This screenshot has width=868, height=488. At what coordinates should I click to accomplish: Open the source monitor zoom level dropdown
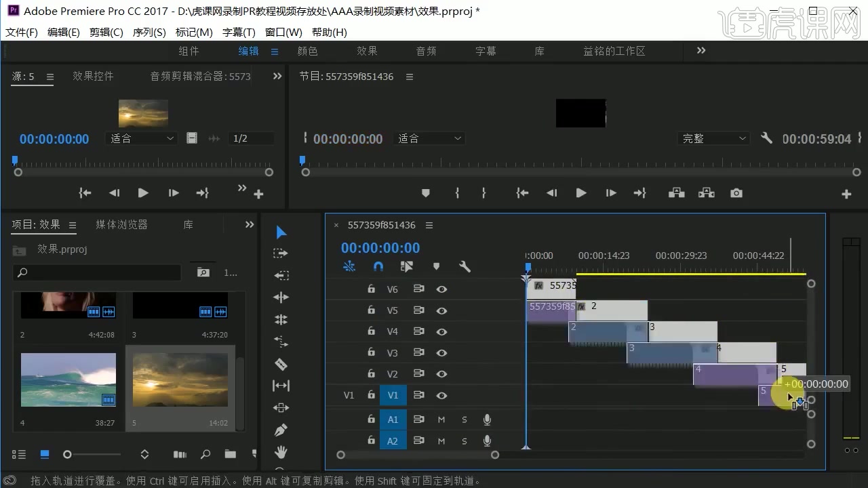(140, 138)
